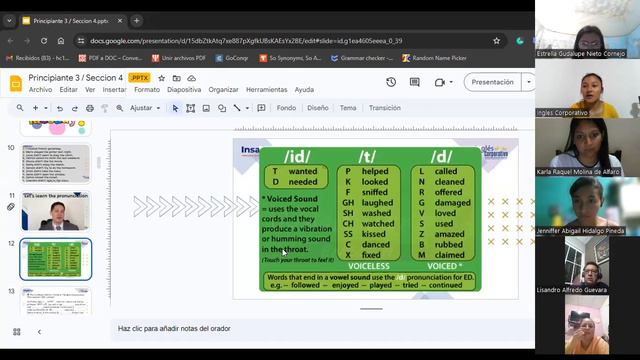Go to browser home page
Screen dimensions: 640x360
click(61, 41)
